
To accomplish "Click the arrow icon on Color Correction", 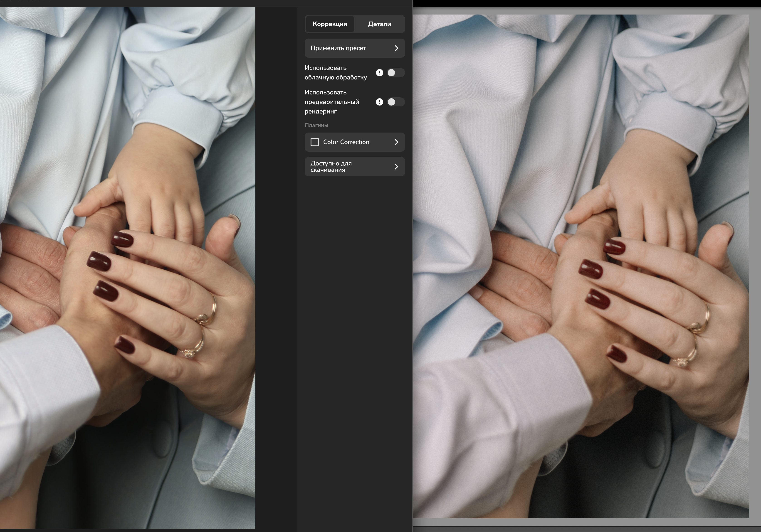I will coord(396,142).
